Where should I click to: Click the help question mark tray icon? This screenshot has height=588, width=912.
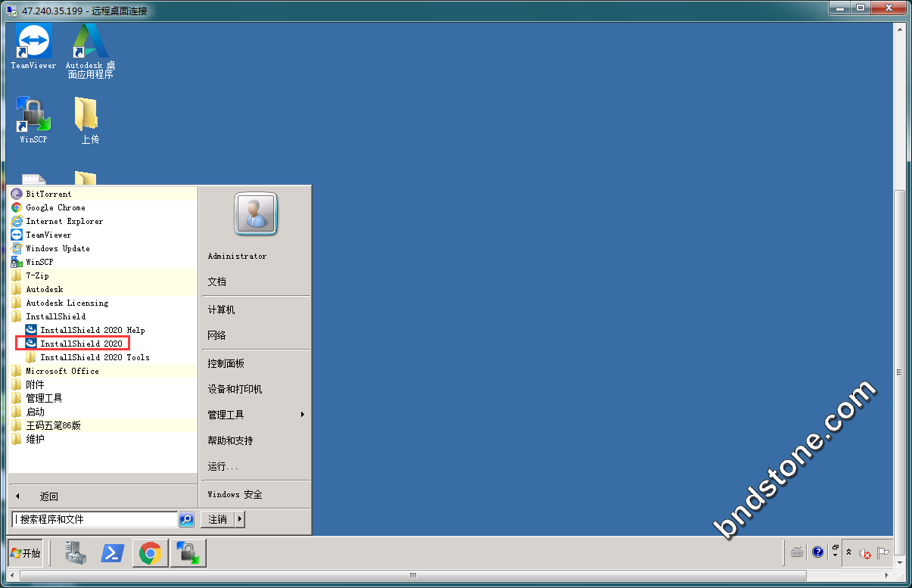pyautogui.click(x=817, y=552)
